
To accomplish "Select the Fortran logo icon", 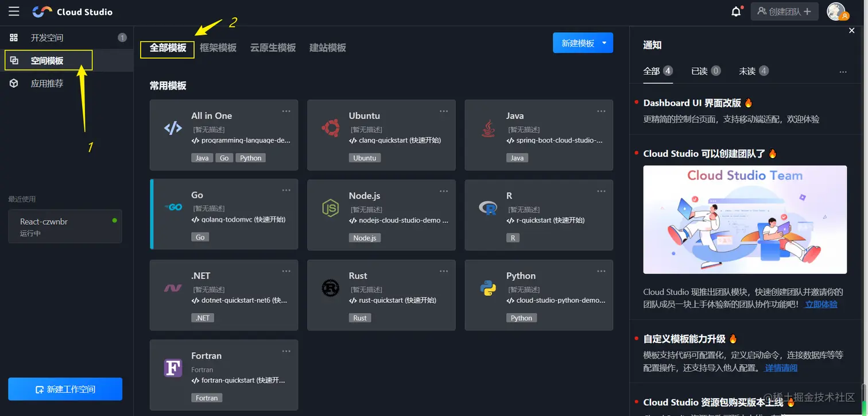I will (173, 368).
